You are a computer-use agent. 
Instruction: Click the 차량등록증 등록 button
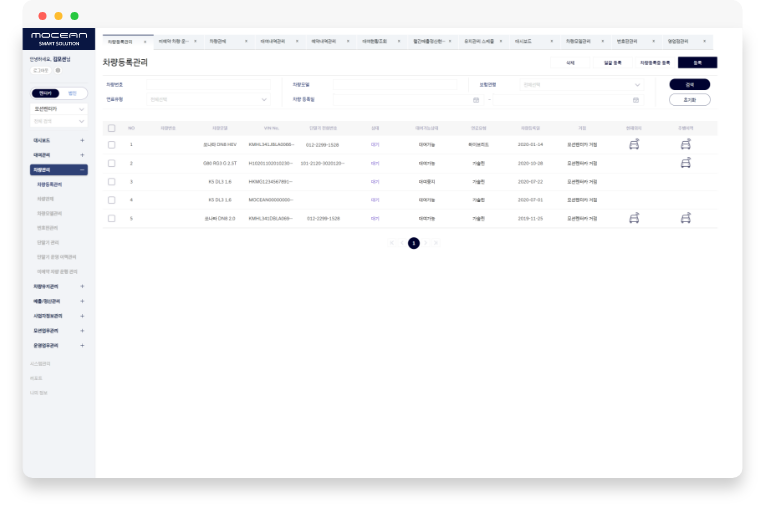[x=655, y=62]
